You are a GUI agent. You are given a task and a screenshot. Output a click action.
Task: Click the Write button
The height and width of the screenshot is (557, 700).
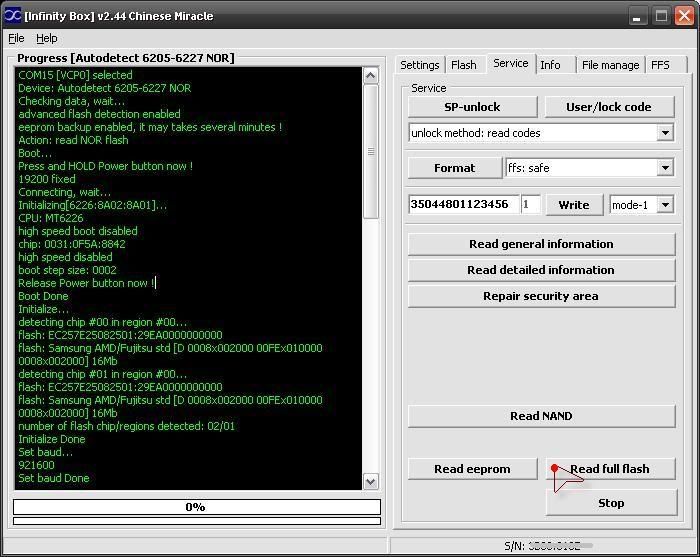pyautogui.click(x=574, y=205)
